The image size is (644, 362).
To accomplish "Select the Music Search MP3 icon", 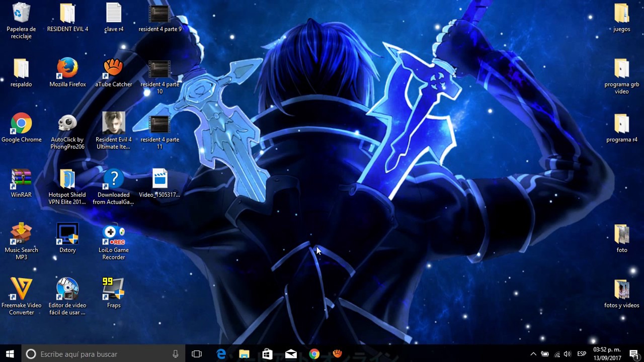I will pyautogui.click(x=21, y=242).
